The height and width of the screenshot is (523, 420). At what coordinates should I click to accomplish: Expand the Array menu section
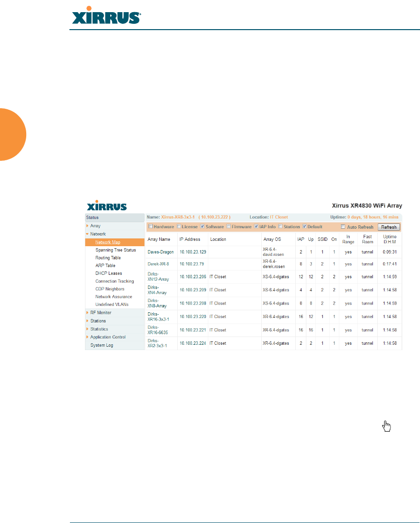tap(95, 226)
